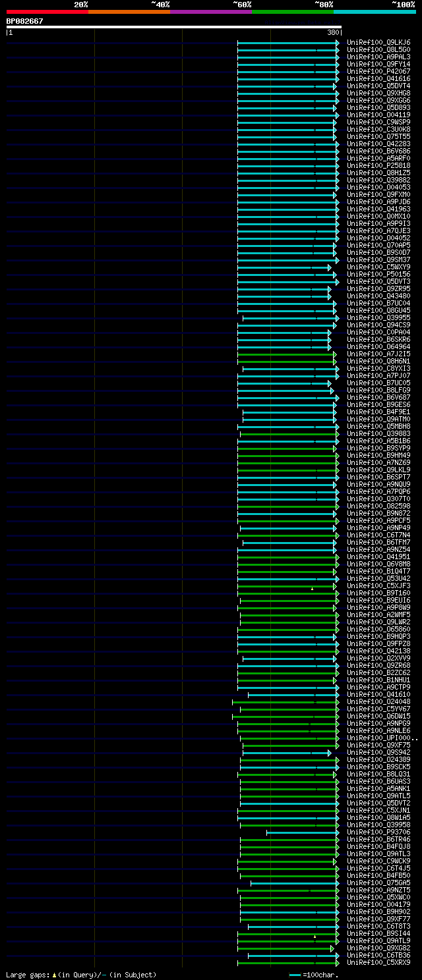Click UniRef100_Q9SM37 entry
Image resolution: width=422 pixels, height=980 pixels.
point(378,260)
